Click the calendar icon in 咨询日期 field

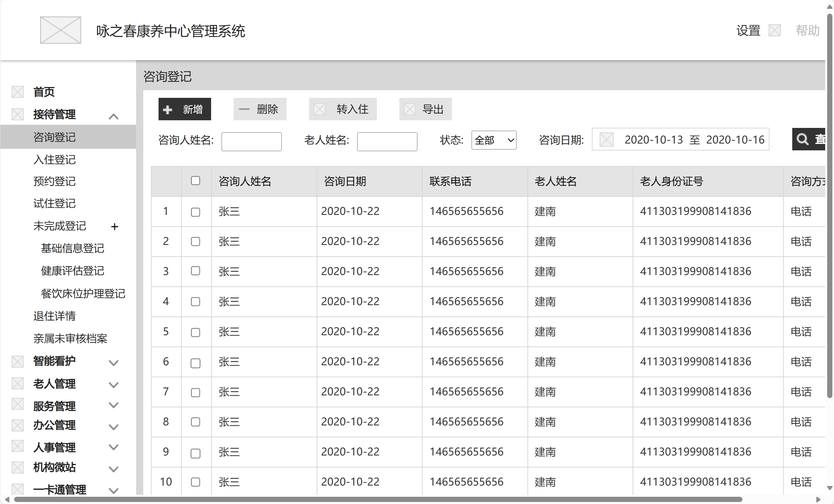tap(606, 140)
